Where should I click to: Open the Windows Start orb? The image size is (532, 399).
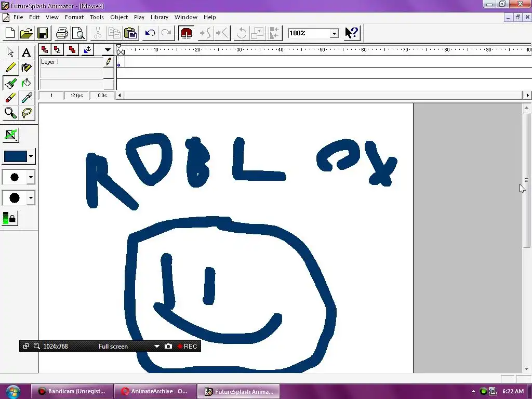(12, 392)
